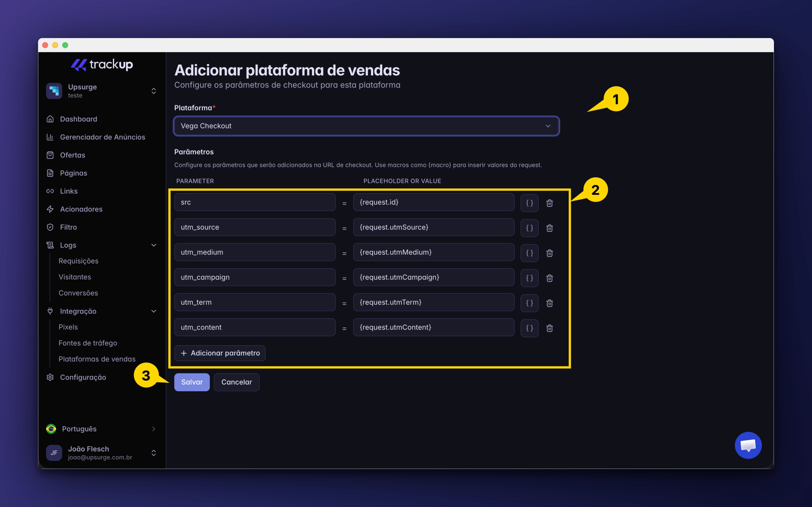
Task: Open the Português language selector
Action: coord(102,429)
